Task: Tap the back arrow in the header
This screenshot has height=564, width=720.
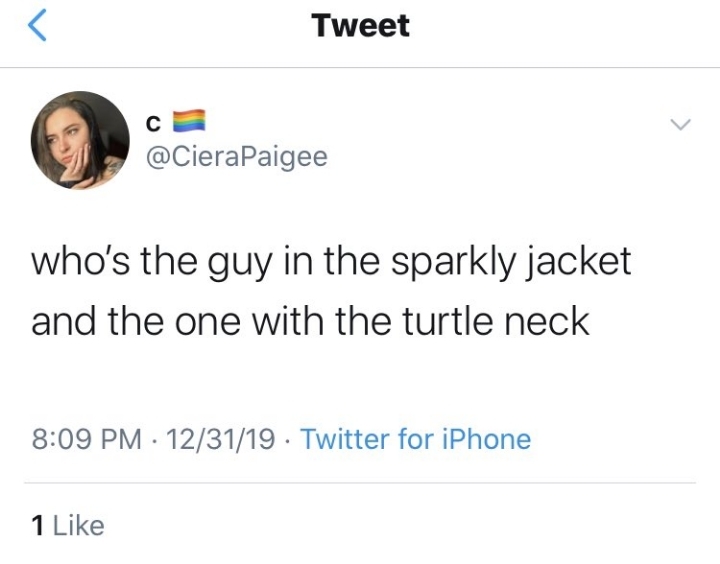Action: [x=37, y=27]
